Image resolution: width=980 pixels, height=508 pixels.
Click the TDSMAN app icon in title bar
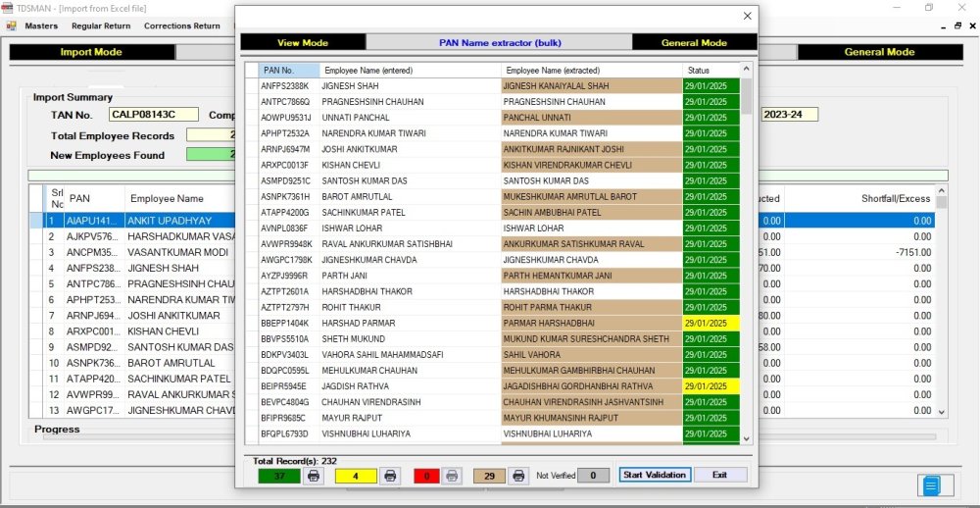[7, 8]
